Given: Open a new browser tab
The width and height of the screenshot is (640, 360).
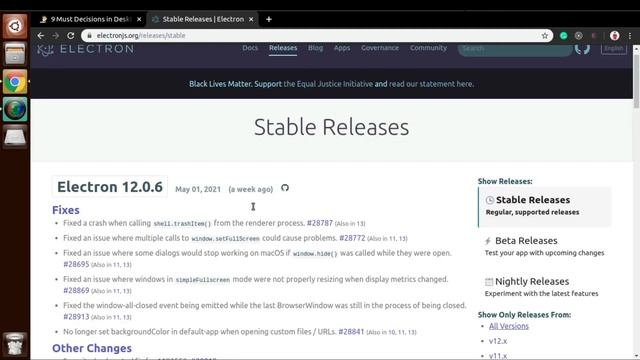Looking at the screenshot, I should (269, 19).
